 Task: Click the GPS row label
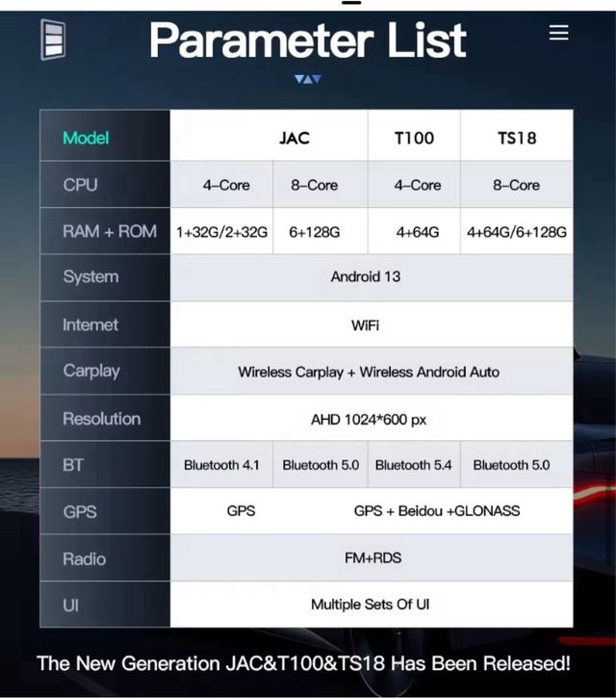(80, 512)
